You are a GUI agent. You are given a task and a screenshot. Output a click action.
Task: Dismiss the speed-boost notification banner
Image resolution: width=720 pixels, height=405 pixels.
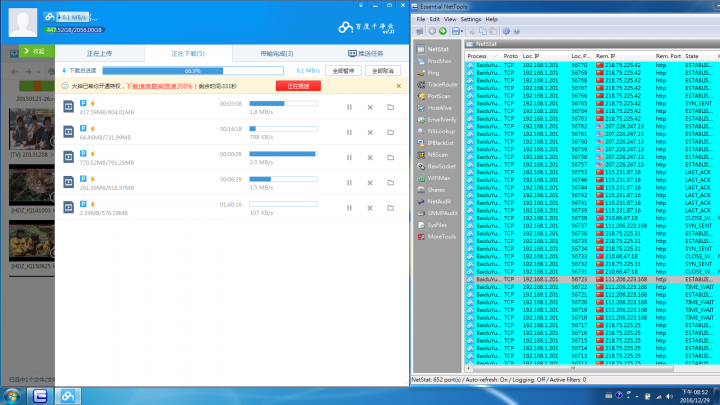[x=399, y=86]
